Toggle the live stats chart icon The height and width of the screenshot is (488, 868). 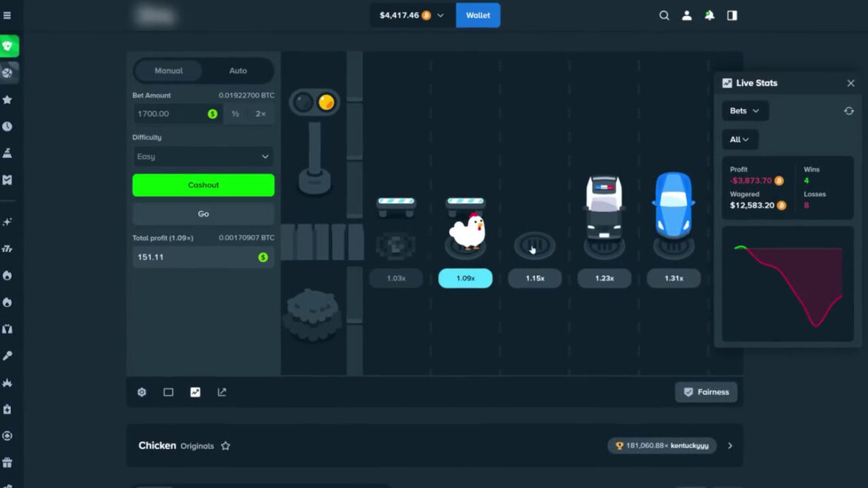pyautogui.click(x=195, y=392)
